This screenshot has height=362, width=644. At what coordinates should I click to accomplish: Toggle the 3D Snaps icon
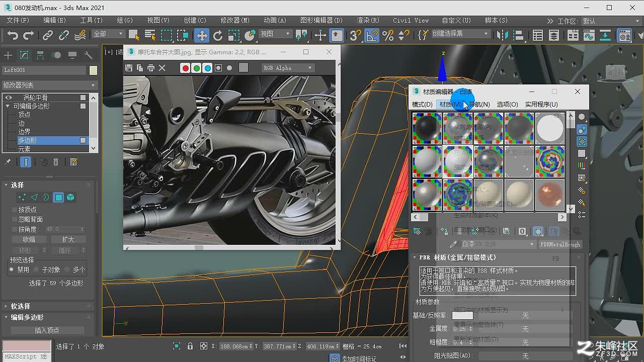(x=356, y=35)
